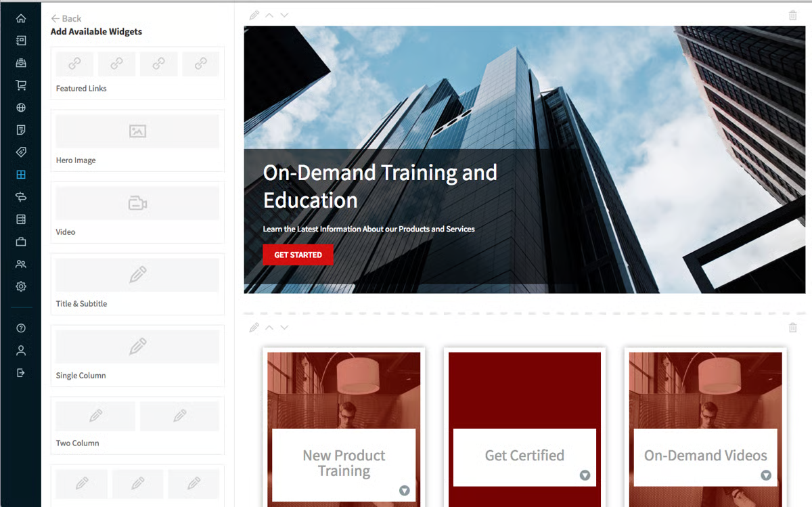Open the shopping cart section in the sidebar
The width and height of the screenshot is (812, 507).
[x=20, y=85]
